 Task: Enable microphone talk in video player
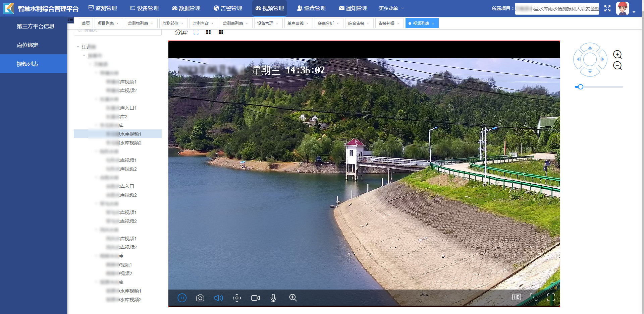pyautogui.click(x=273, y=298)
